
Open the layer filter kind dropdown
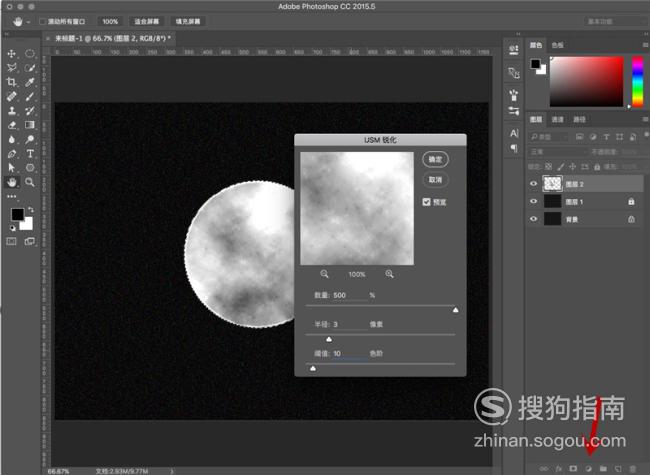[x=548, y=136]
